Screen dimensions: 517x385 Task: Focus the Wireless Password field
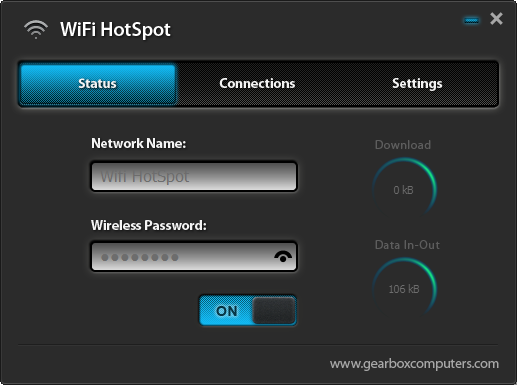point(194,256)
